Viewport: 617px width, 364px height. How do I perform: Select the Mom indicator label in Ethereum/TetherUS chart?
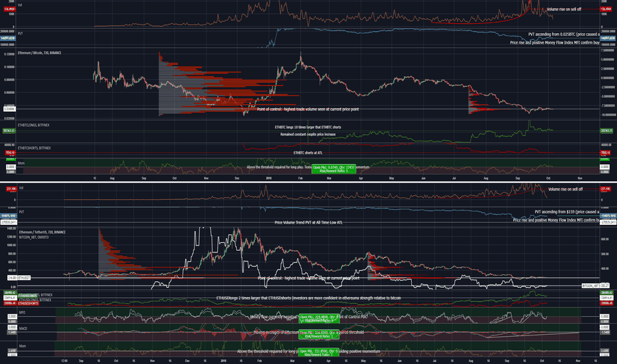click(23, 346)
